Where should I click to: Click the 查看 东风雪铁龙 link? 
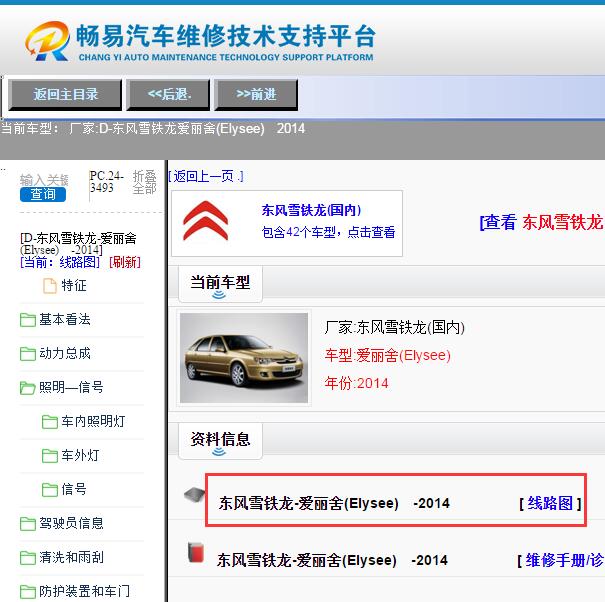542,223
